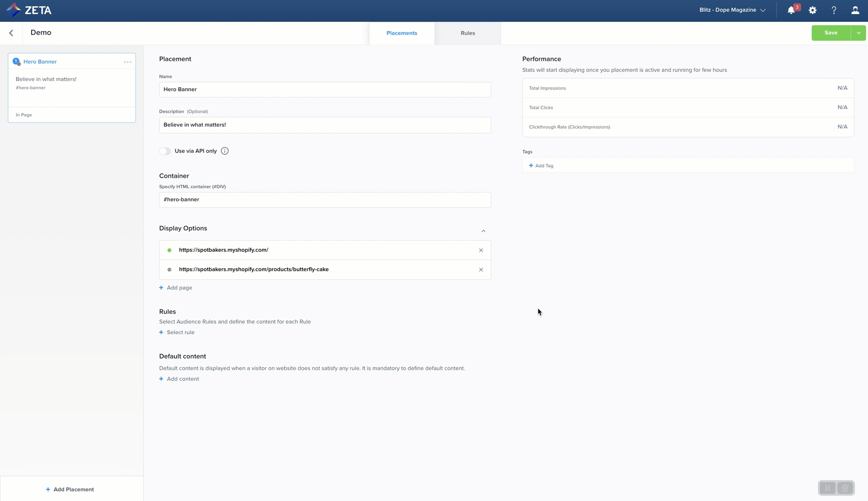Open the Save button dropdown arrow
Screen dimensions: 868x501
pos(858,33)
